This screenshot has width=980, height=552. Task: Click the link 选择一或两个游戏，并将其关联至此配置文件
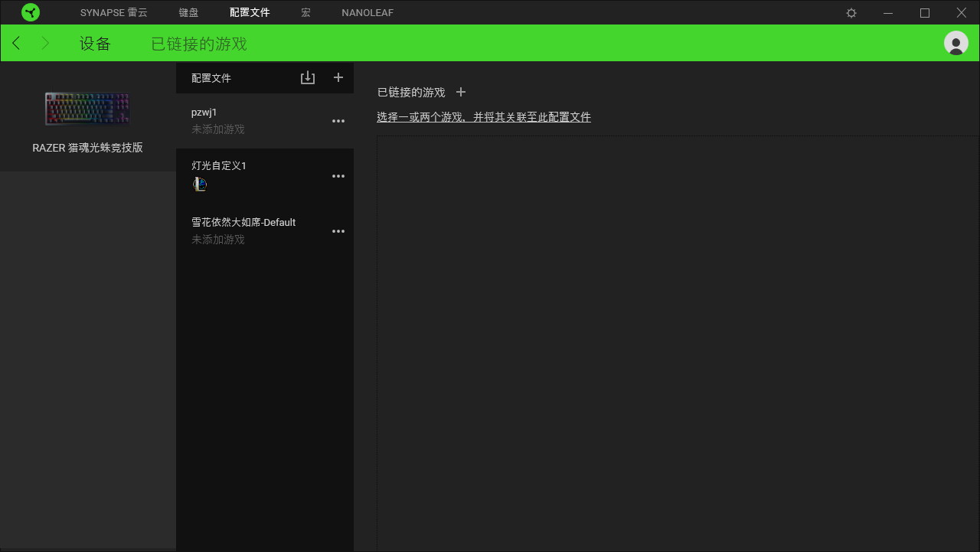tap(484, 116)
